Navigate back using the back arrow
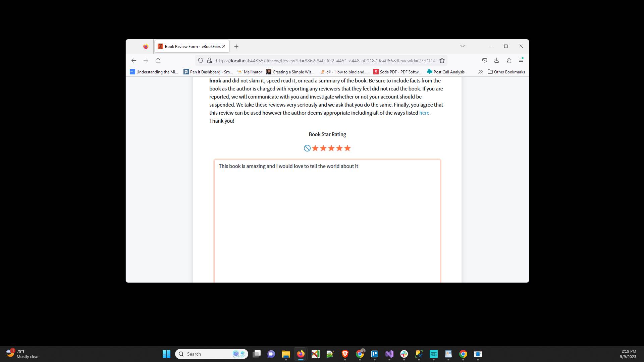Image resolution: width=644 pixels, height=362 pixels. click(x=134, y=61)
